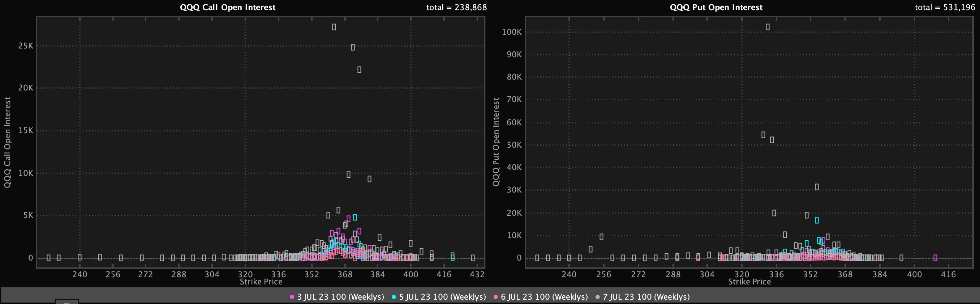Click the '70K' tick on the put chart

514,100
